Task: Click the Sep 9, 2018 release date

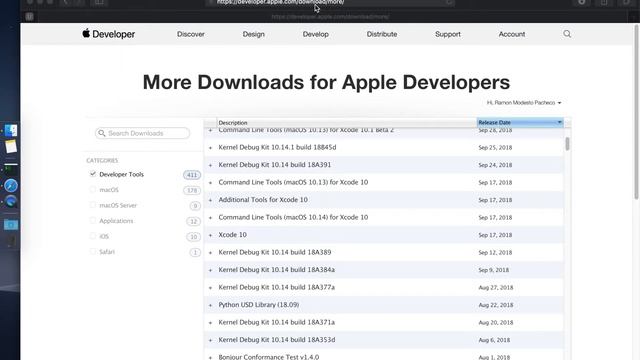Action: [x=493, y=270]
